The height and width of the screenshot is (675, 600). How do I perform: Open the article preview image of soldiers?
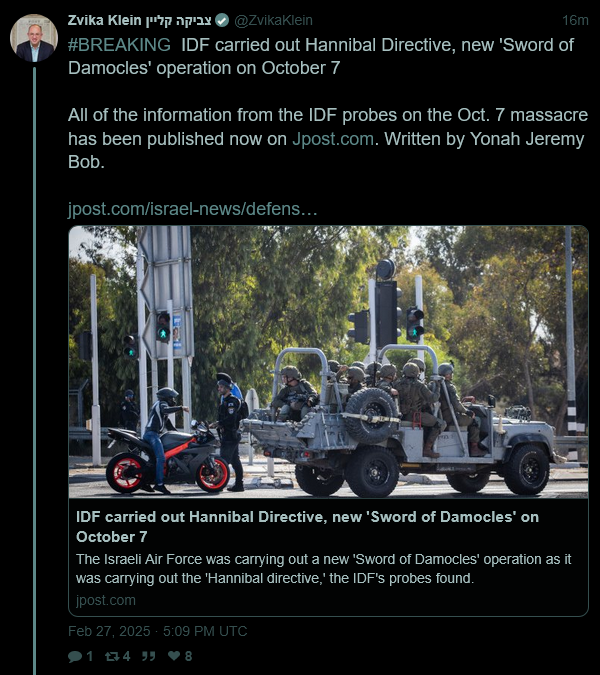click(328, 362)
